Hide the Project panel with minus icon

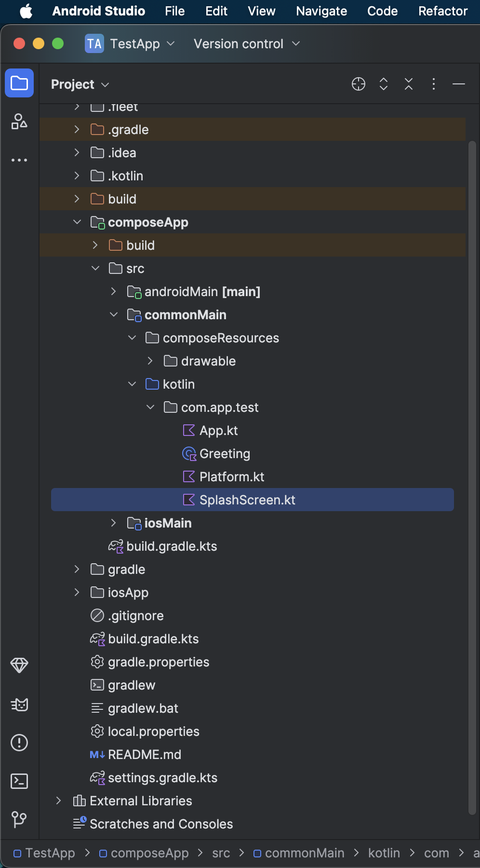(459, 84)
